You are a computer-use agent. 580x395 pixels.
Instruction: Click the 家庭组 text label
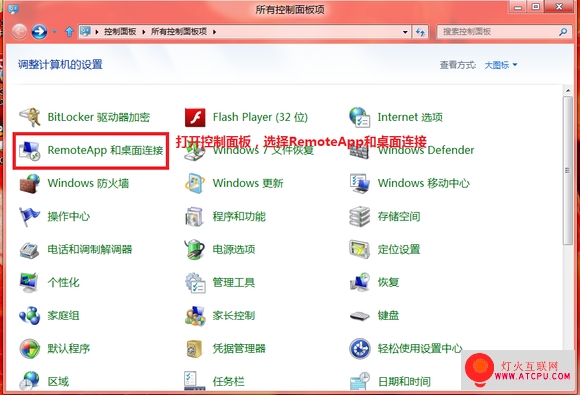63,315
